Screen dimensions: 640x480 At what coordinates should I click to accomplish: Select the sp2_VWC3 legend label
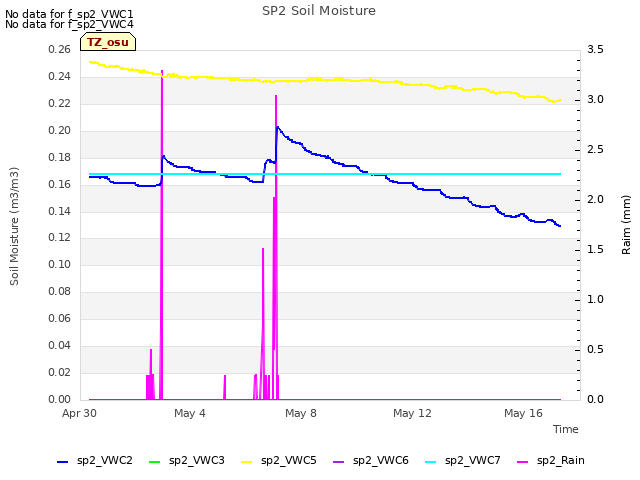coord(197,460)
